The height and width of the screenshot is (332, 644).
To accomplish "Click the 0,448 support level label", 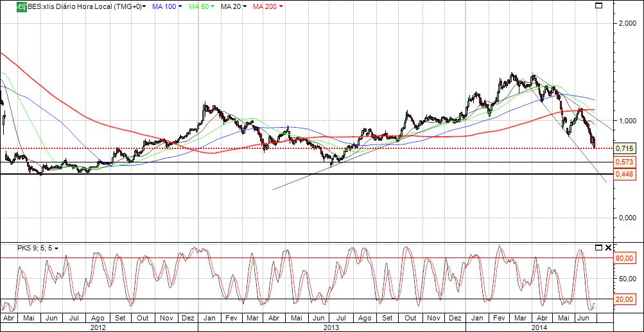I will pos(625,174).
